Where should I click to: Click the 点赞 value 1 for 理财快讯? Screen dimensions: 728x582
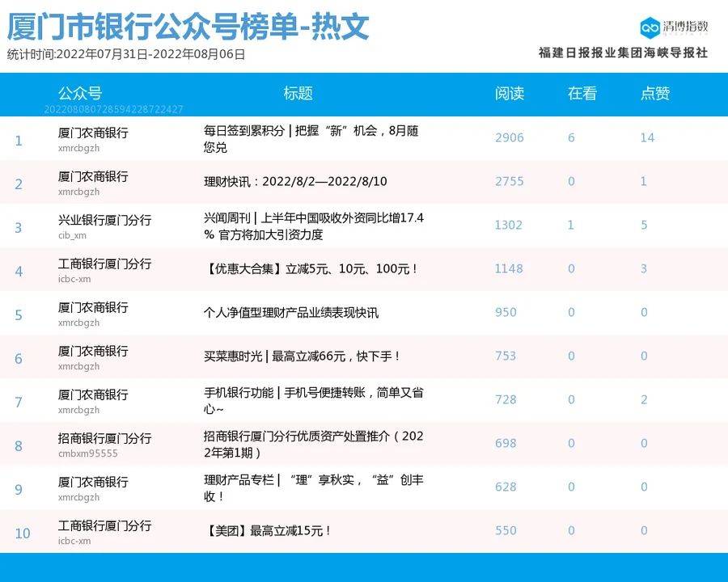point(644,181)
